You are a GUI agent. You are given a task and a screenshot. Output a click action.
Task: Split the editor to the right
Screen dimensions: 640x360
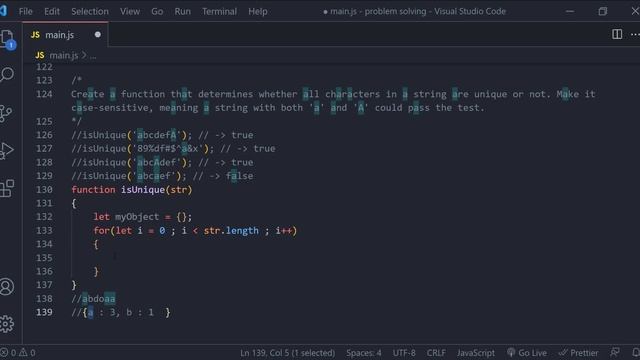click(617, 34)
